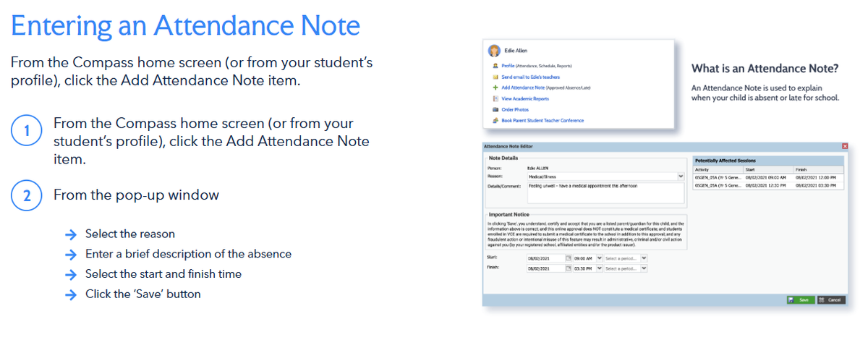This screenshot has height=340, width=868.
Task: Close the Attendance Note Editor window
Action: (x=845, y=146)
